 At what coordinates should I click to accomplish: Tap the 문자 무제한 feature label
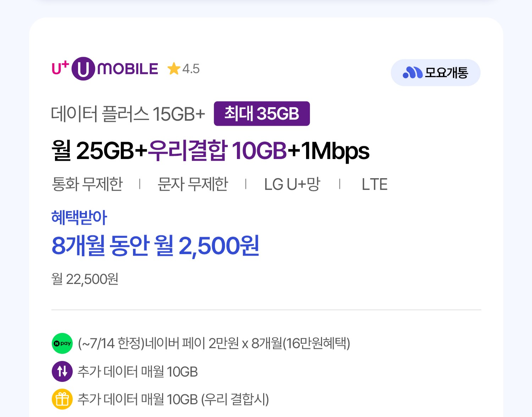[193, 184]
